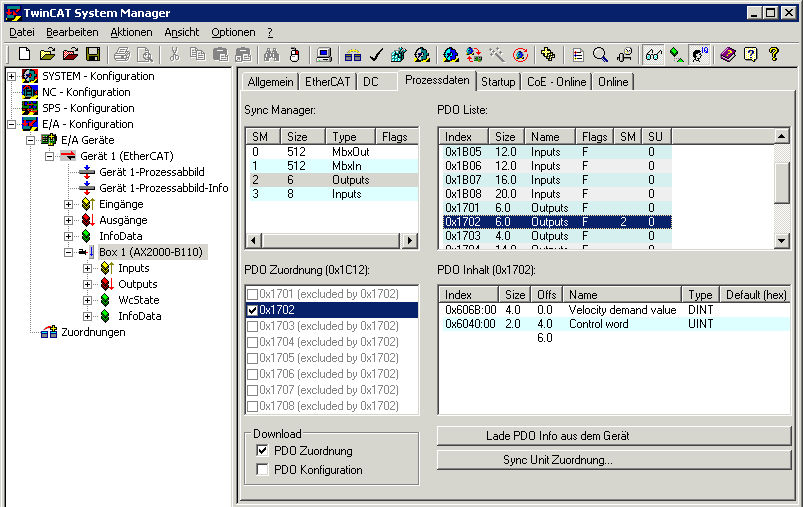Disable the PDO Zuordnung download checkbox
The height and width of the screenshot is (507, 803).
pos(262,451)
